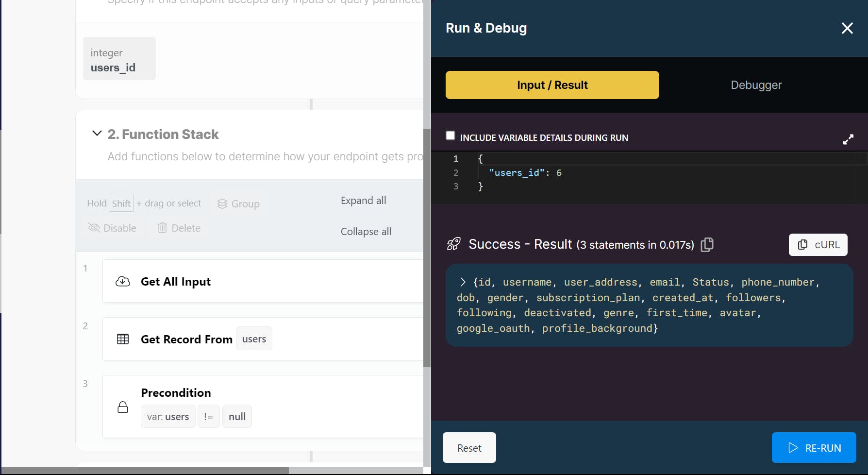The image size is (868, 475).
Task: Enable Include Variable Details During Run checkbox
Action: [x=451, y=136]
